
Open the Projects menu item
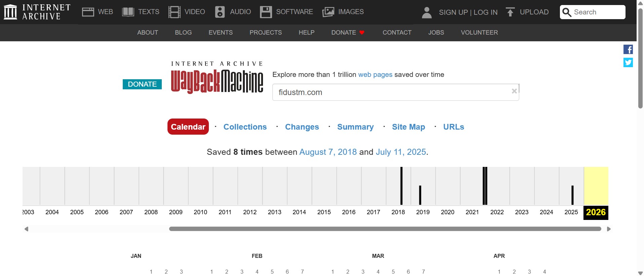266,33
